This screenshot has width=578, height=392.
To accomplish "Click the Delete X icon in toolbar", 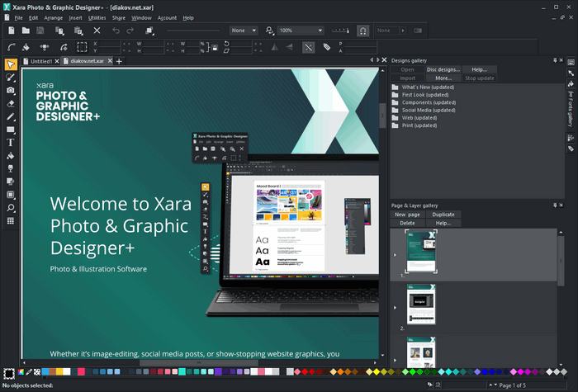I will 97,31.
